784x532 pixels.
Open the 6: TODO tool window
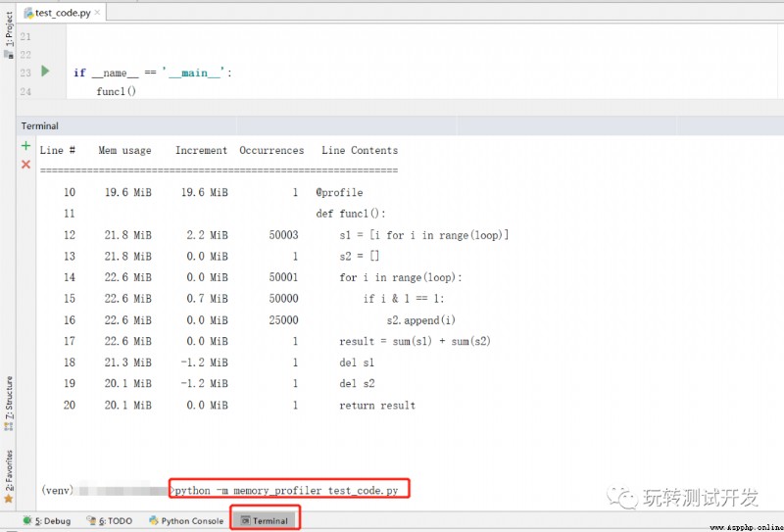point(109,521)
